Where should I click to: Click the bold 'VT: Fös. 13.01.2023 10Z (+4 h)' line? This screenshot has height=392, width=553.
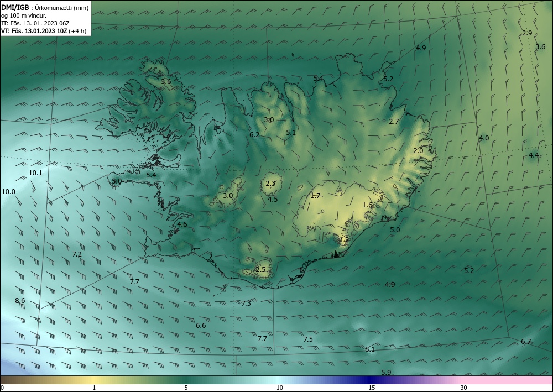44,31
